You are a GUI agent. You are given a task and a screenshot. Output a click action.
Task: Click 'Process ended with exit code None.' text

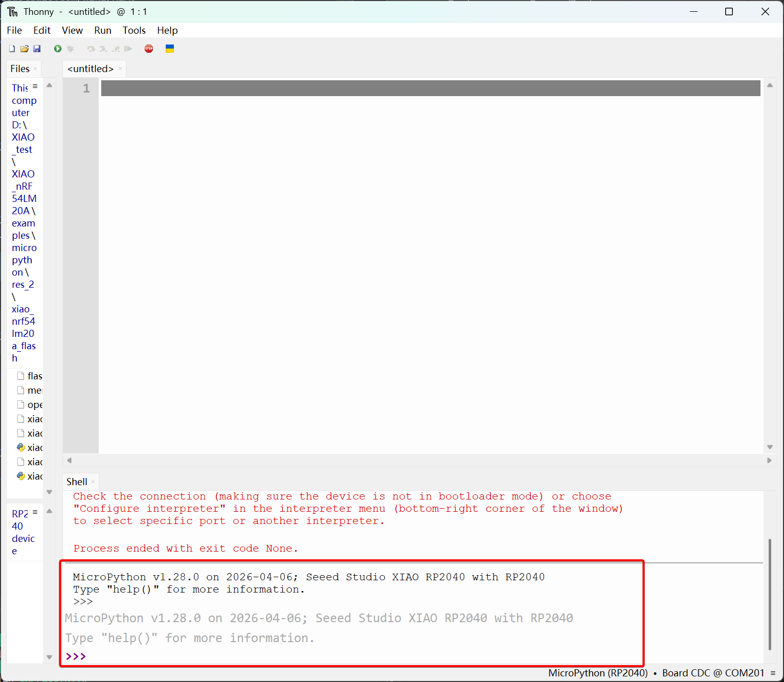pos(185,548)
